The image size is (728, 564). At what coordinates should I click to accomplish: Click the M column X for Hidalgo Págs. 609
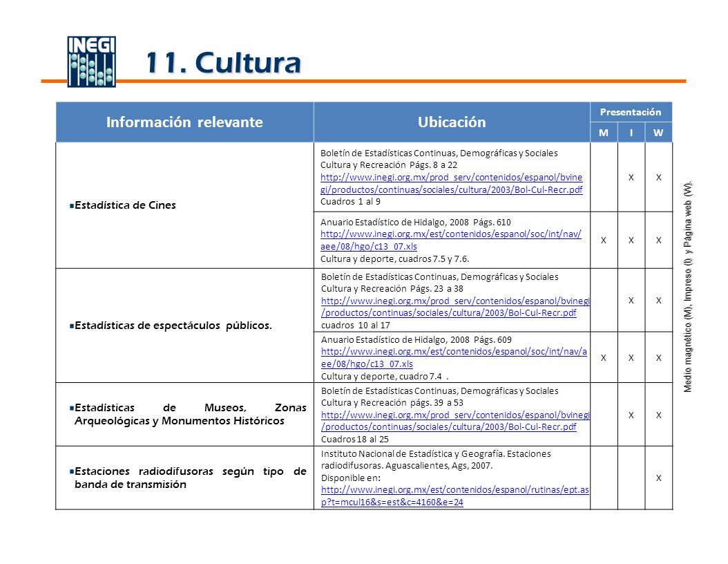pos(604,358)
